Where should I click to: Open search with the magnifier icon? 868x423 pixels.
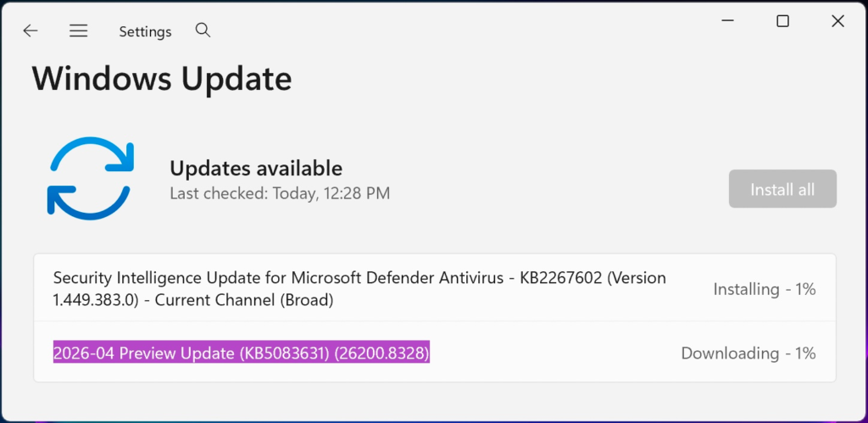[x=203, y=31]
